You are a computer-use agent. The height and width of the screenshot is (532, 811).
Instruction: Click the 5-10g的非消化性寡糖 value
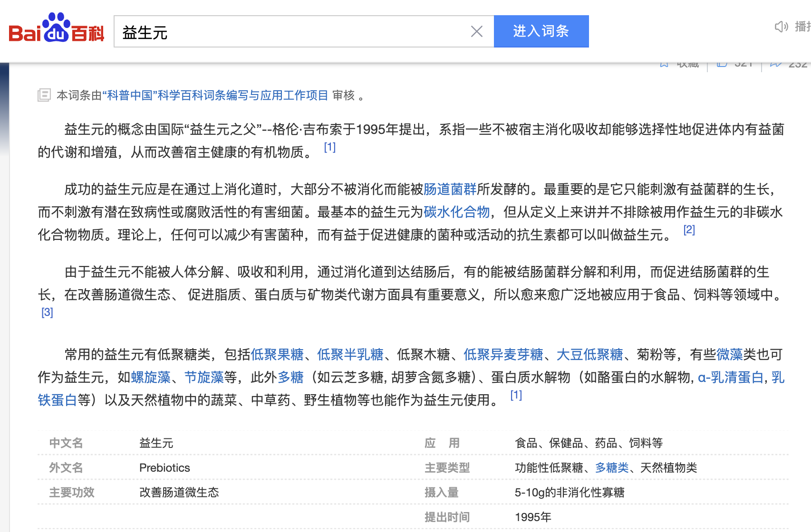pos(570,493)
